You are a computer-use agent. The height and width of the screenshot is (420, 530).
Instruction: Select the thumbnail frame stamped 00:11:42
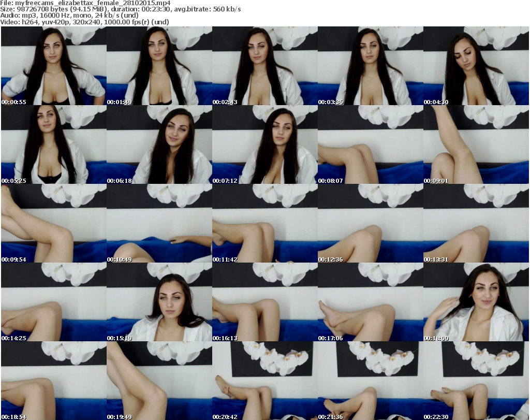[264, 223]
